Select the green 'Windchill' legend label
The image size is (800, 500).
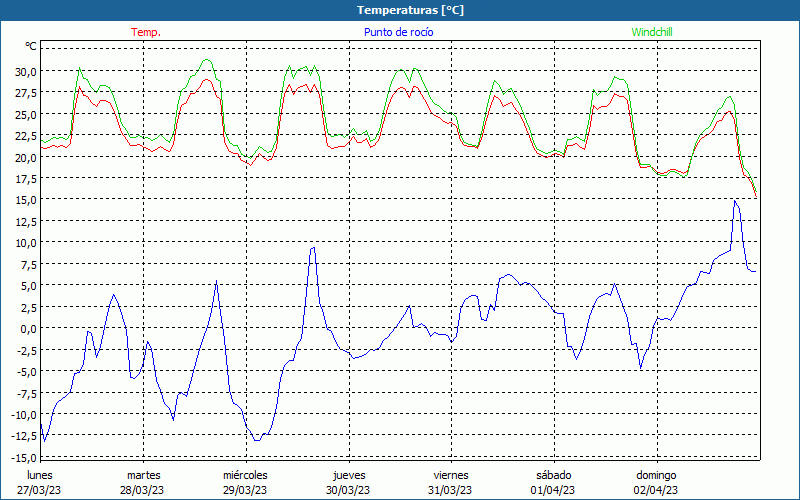click(x=652, y=32)
